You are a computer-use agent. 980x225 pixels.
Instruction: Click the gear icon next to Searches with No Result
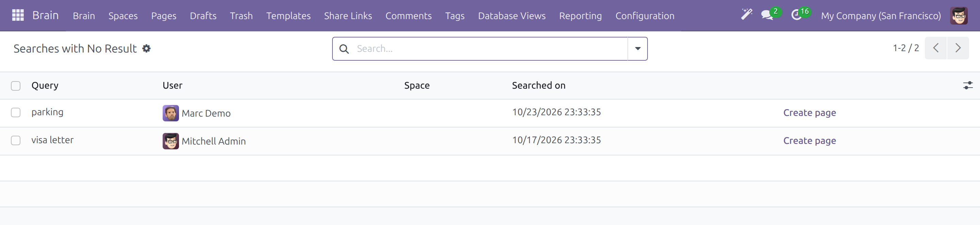pyautogui.click(x=146, y=48)
